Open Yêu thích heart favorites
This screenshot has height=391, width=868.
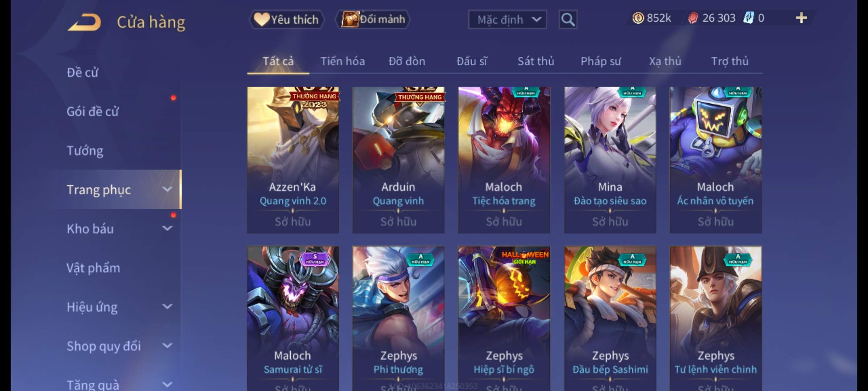pos(286,20)
